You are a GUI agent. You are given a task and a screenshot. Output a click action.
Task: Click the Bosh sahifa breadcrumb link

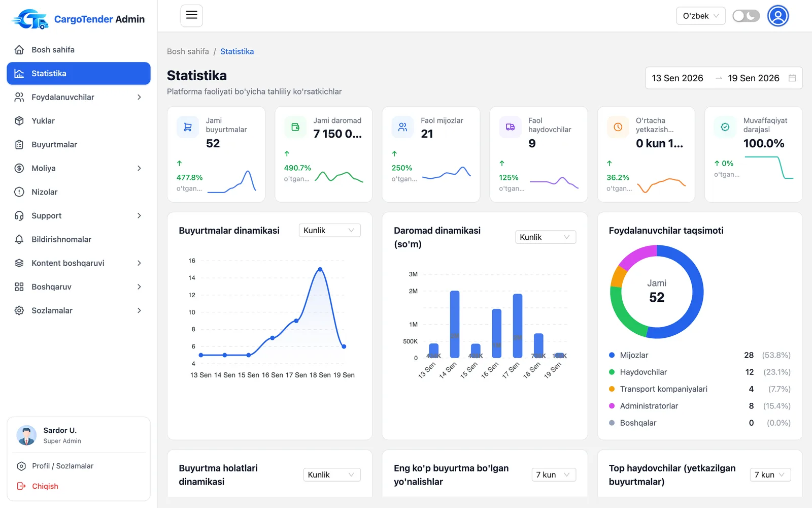(188, 51)
